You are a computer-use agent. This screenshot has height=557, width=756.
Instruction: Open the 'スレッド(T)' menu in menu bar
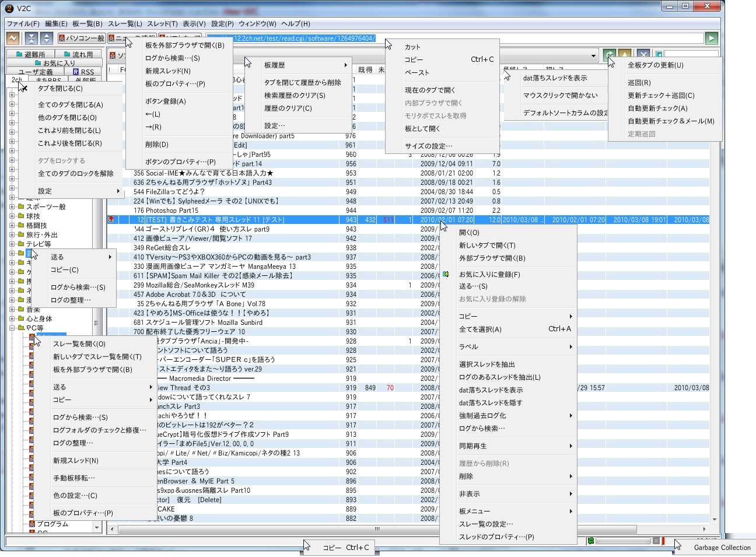162,24
